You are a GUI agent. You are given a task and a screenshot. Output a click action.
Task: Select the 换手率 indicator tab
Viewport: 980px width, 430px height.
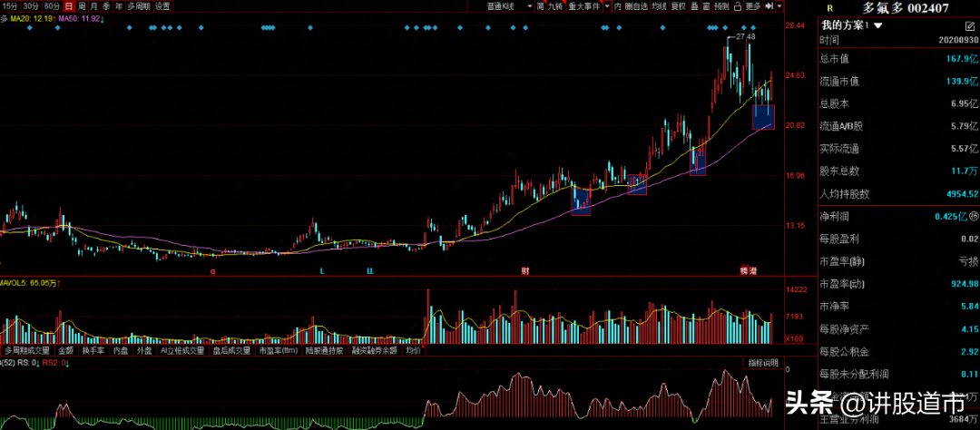(x=93, y=349)
